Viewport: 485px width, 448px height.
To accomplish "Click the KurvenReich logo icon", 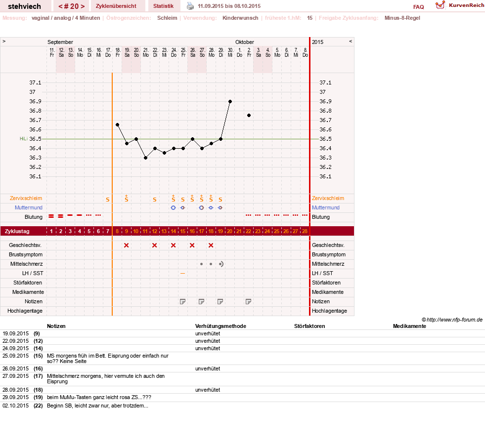I will (440, 5).
